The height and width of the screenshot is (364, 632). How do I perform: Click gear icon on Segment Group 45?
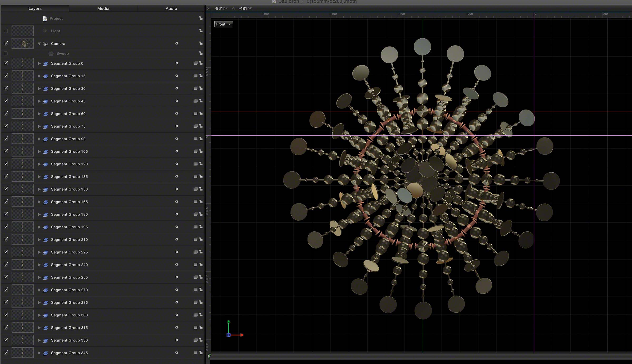click(177, 101)
